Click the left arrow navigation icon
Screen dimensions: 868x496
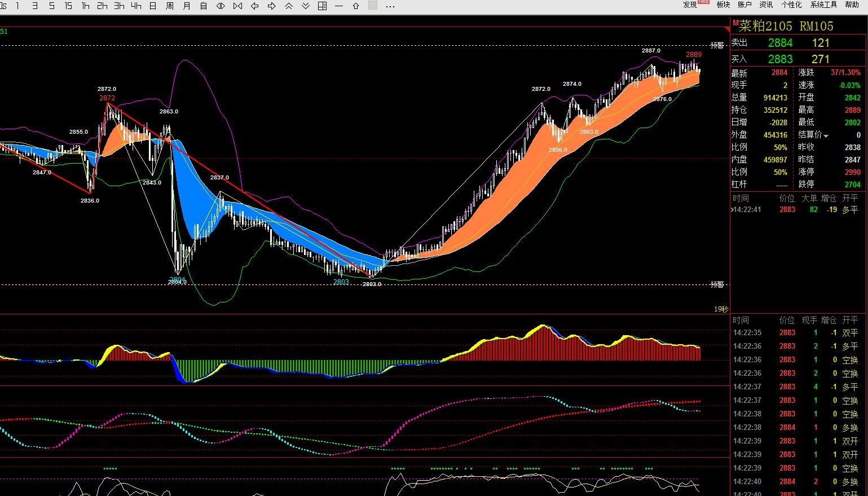254,6
